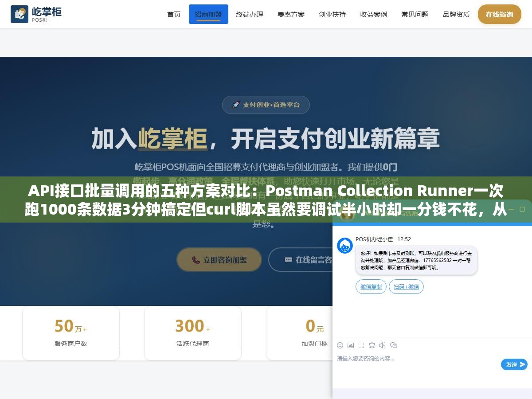This screenshot has width=532, height=399.
Task: Open 收益案例 nav item
Action: click(373, 14)
